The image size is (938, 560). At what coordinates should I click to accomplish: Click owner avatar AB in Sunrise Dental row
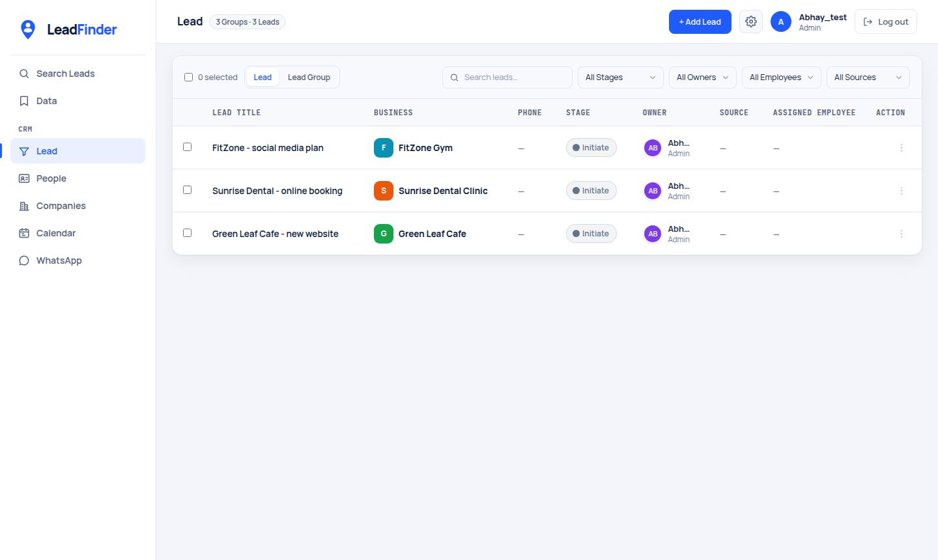(653, 191)
